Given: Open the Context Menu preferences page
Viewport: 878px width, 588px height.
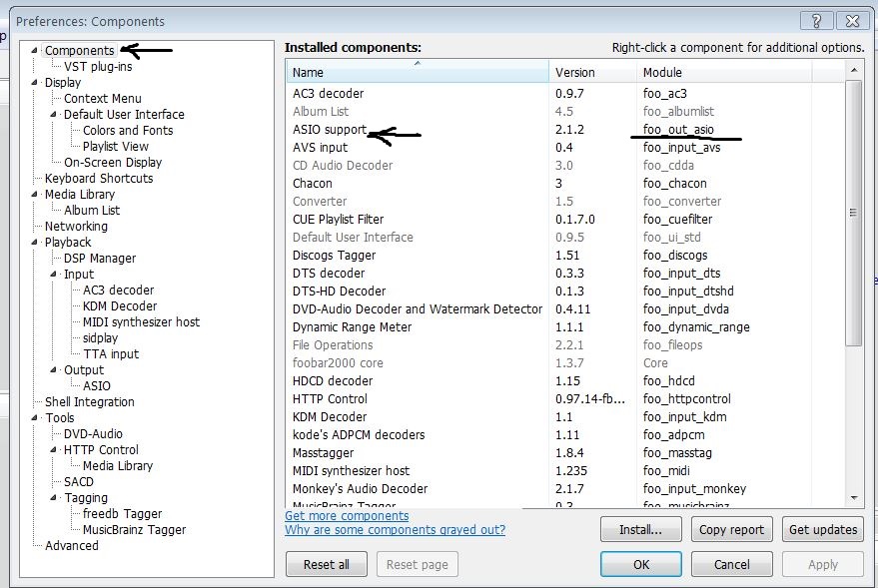Looking at the screenshot, I should tap(103, 99).
